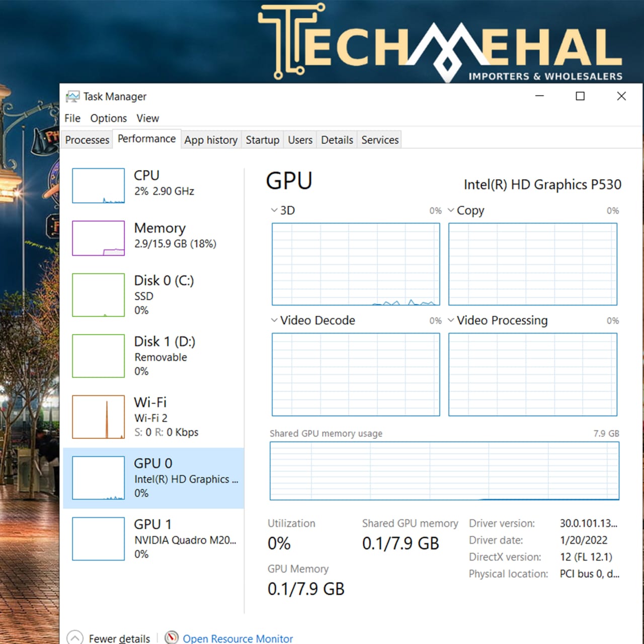Click the Driver date value 1/20/2022
Screen dimensions: 644x644
[x=584, y=540]
